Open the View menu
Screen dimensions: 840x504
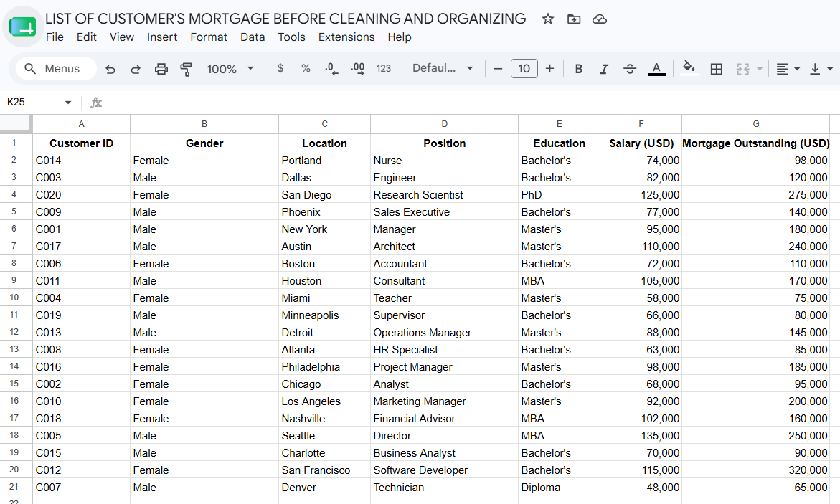point(122,37)
